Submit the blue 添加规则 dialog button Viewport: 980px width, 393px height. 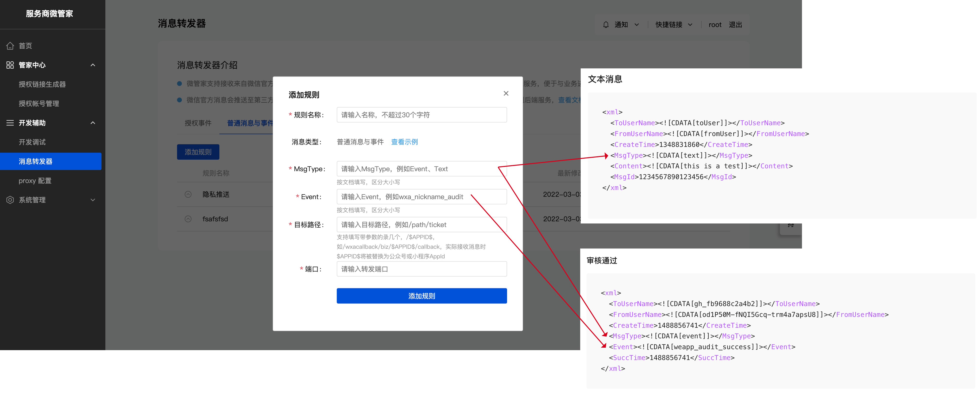tap(421, 296)
